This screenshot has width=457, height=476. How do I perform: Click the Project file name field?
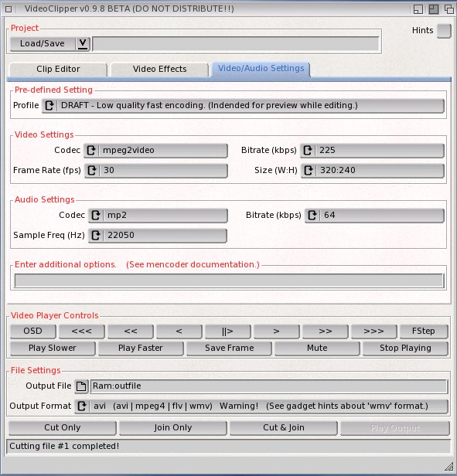(x=236, y=44)
